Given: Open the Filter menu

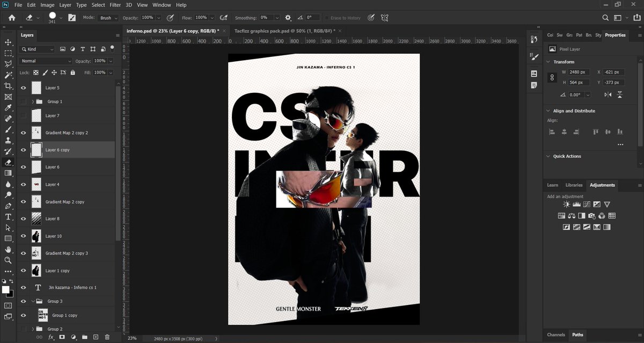Looking at the screenshot, I should [115, 5].
